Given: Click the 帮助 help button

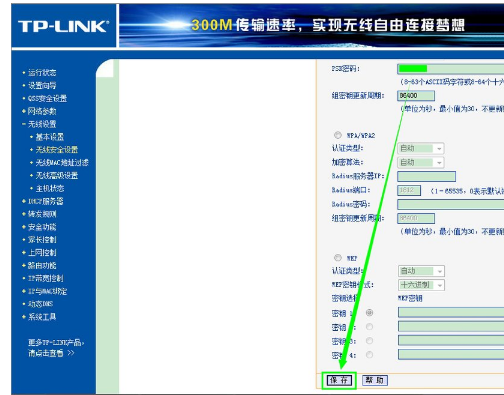Looking at the screenshot, I should pyautogui.click(x=375, y=380).
